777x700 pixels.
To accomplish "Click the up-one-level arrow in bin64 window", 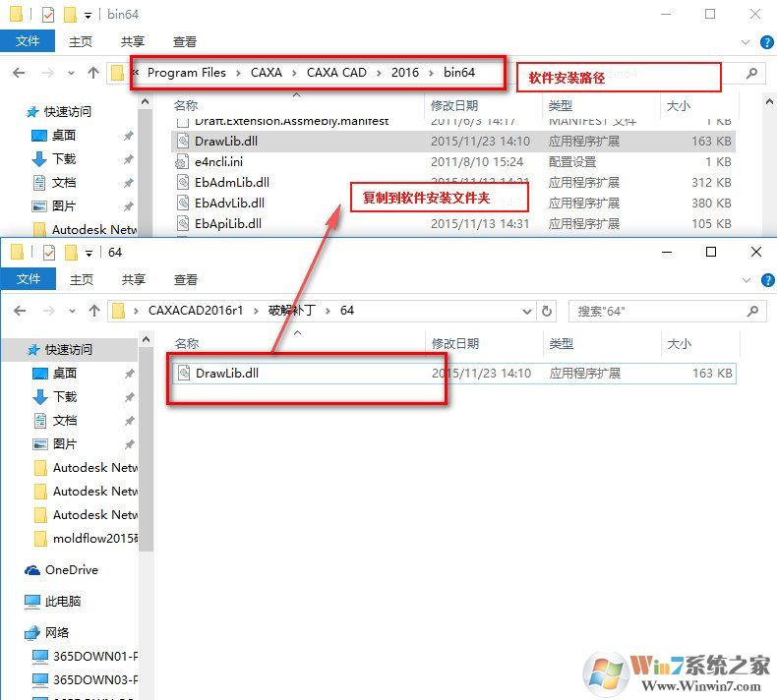I will click(93, 73).
